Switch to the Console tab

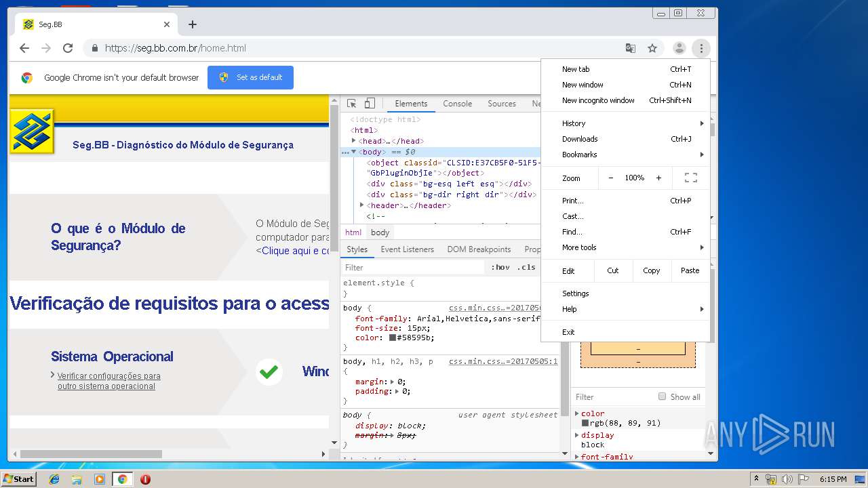pos(457,104)
